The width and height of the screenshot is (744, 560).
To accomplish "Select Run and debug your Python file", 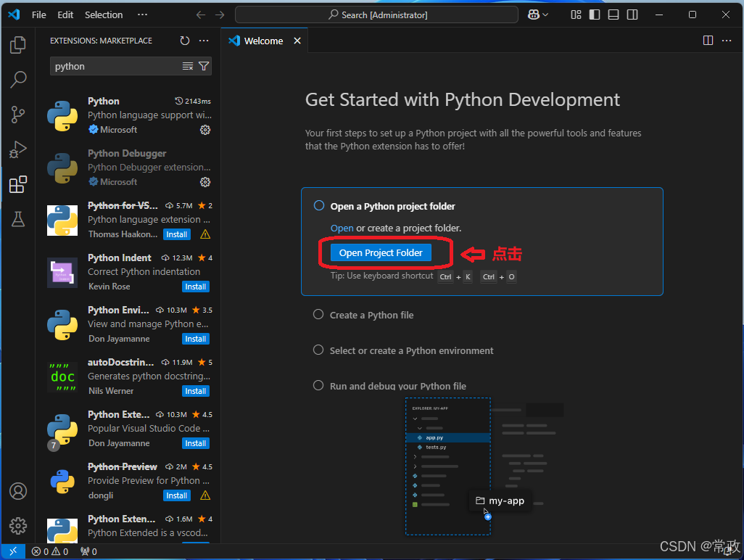I will 389,386.
